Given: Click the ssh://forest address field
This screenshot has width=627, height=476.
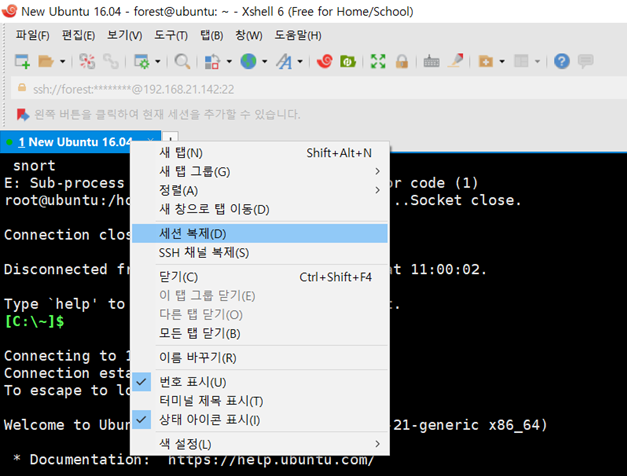Looking at the screenshot, I should (x=320, y=88).
